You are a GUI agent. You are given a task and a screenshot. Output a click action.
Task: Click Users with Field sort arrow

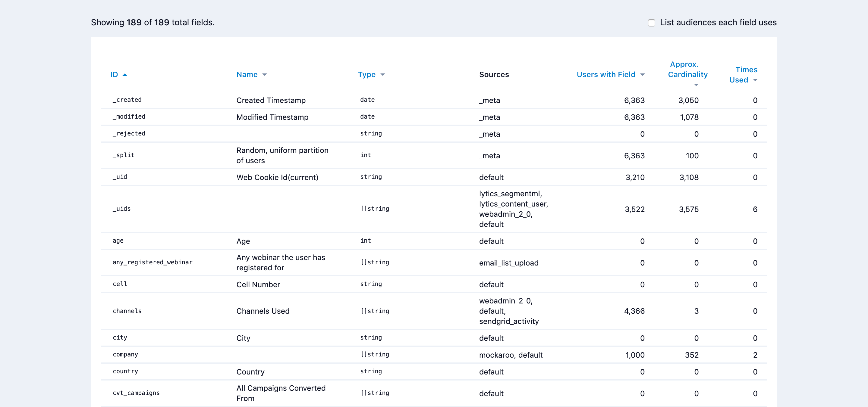click(642, 75)
